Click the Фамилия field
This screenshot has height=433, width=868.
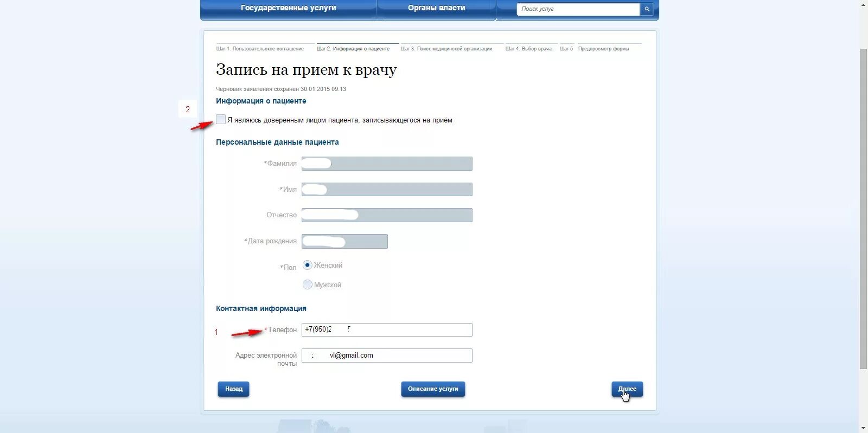pyautogui.click(x=387, y=164)
